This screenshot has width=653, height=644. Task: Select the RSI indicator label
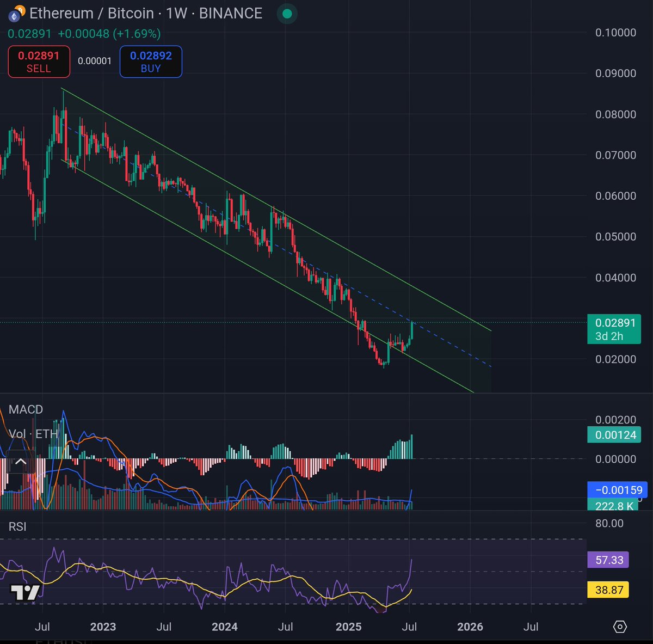(x=17, y=526)
